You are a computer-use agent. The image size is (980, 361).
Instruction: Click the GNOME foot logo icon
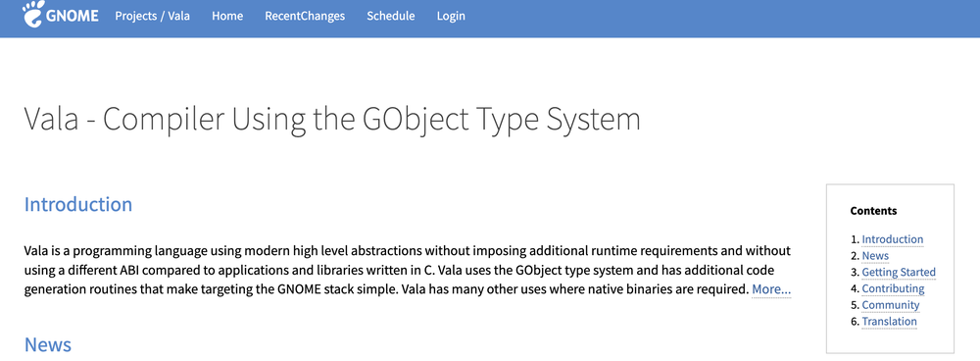pyautogui.click(x=33, y=14)
